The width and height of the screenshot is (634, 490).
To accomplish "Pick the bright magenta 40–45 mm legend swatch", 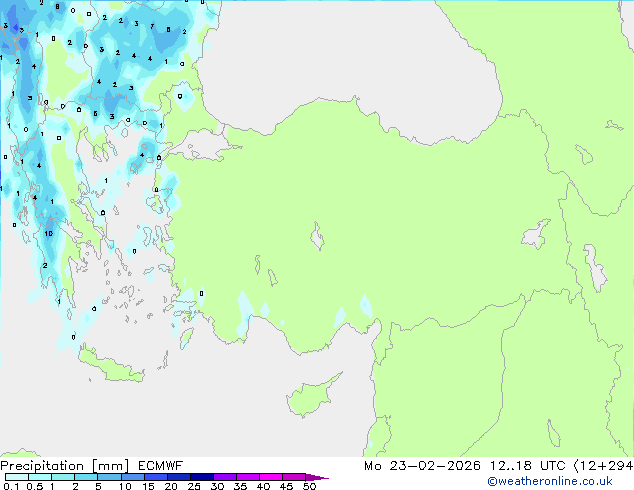I will click(x=271, y=477).
